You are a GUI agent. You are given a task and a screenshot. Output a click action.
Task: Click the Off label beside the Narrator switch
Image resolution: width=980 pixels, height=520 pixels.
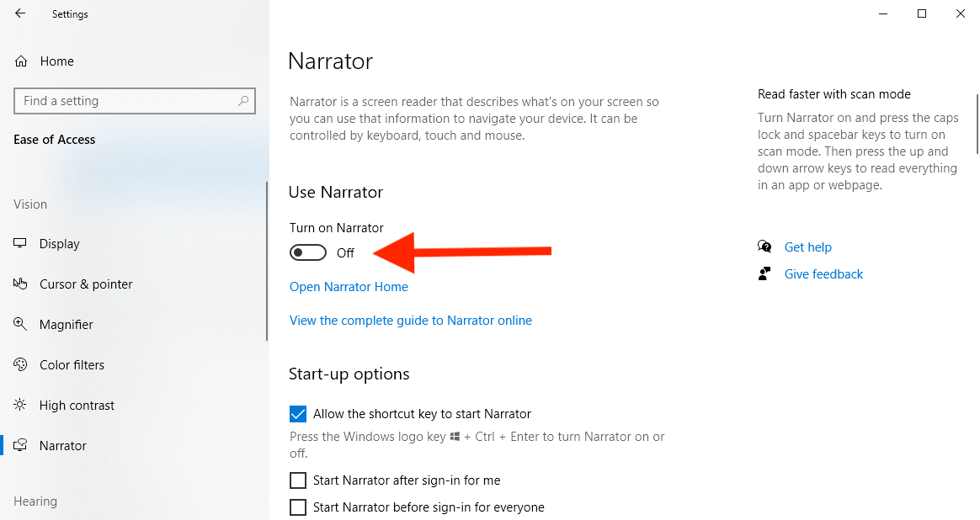346,253
